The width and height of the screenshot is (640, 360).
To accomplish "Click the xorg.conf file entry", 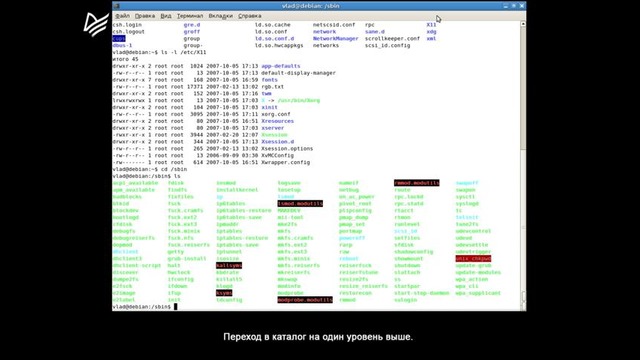I will (x=276, y=114).
